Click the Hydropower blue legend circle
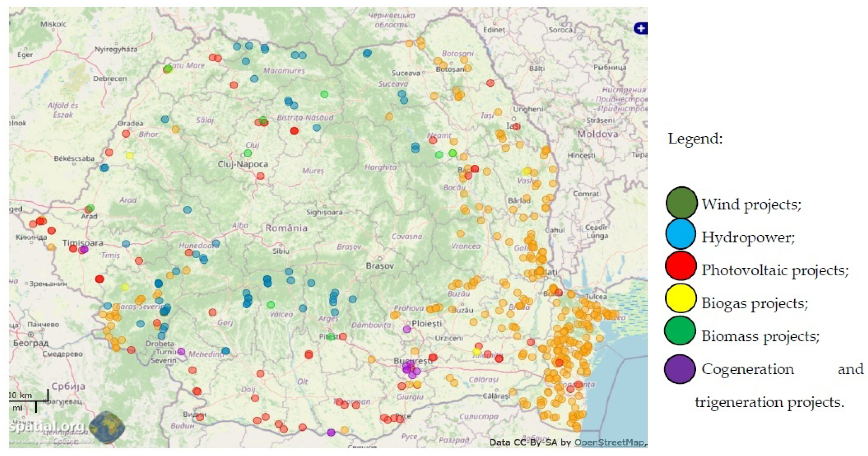This screenshot has width=868, height=456. [x=681, y=234]
